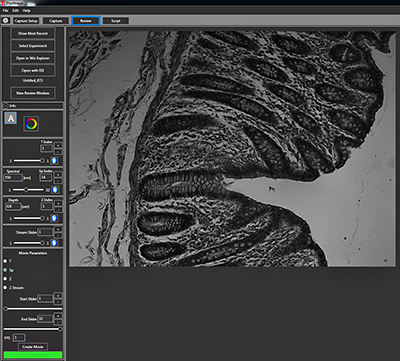Image resolution: width=400 pixels, height=361 pixels.
Task: Decrement the Sp Index value
Action: (x=58, y=180)
